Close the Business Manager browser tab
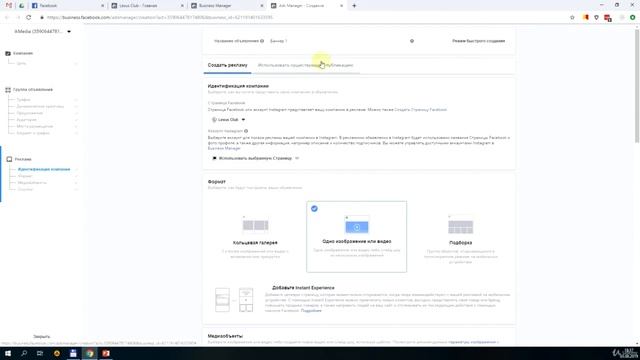 (x=262, y=6)
